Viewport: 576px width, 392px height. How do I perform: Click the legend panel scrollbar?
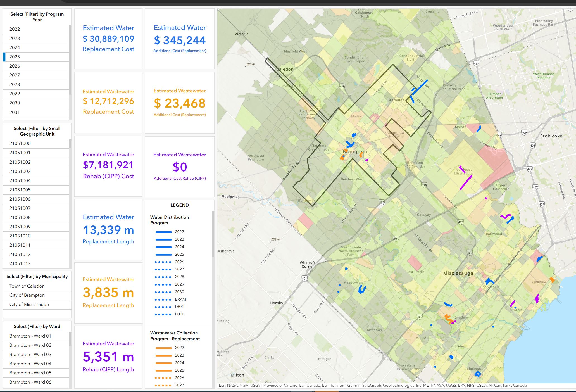click(x=213, y=234)
